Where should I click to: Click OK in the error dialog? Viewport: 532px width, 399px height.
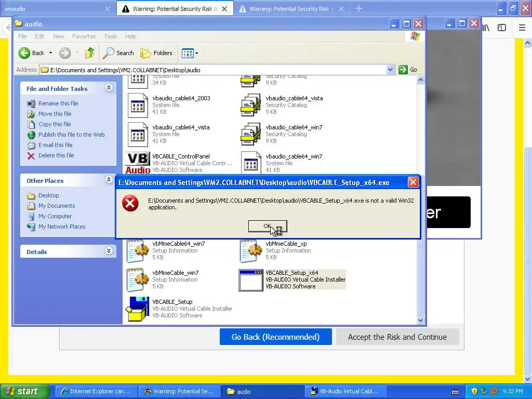[x=268, y=227]
